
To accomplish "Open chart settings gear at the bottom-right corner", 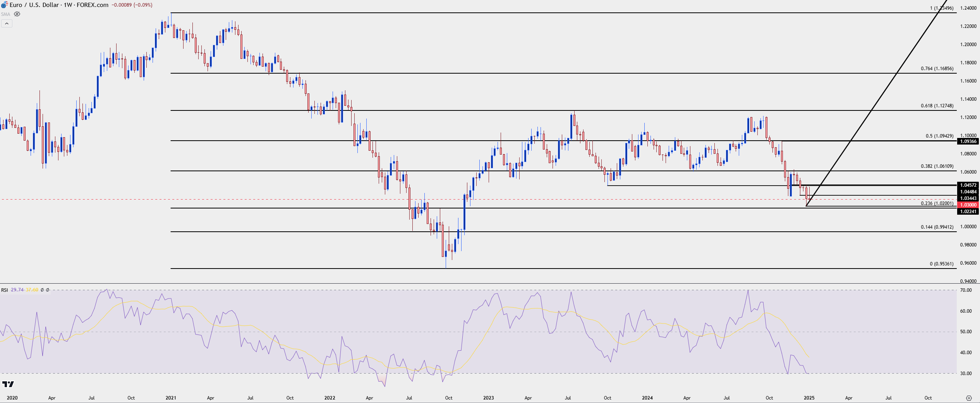I will [x=969, y=398].
